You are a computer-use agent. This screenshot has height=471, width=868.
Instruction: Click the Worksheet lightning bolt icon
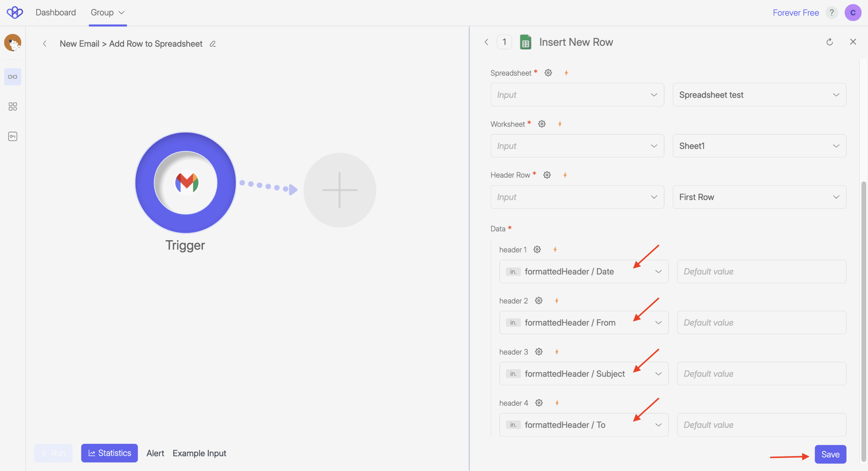[x=560, y=124]
